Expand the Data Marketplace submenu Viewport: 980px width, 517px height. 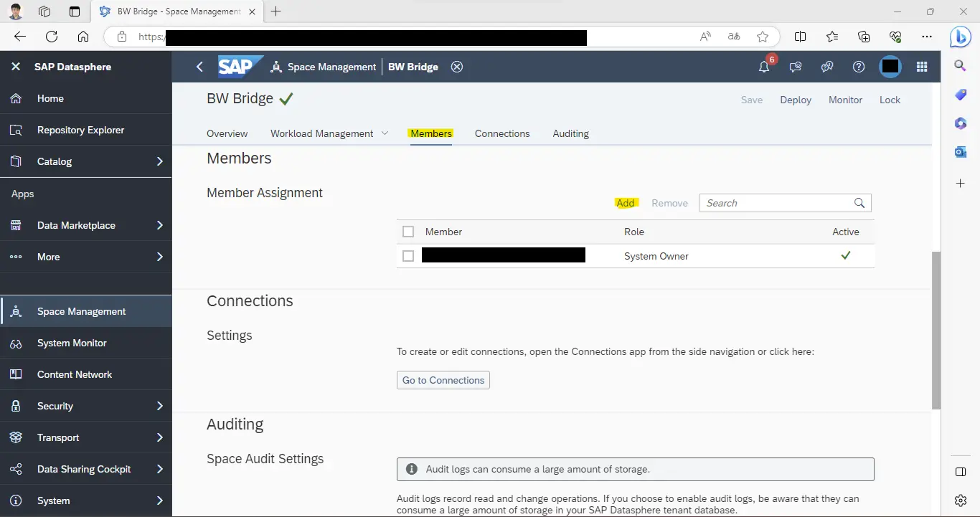click(159, 225)
